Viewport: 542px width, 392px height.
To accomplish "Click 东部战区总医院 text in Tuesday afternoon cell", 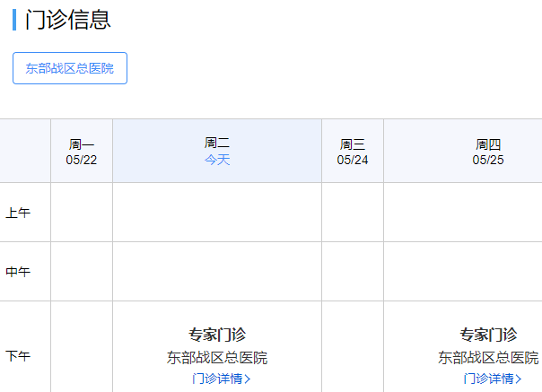I will pyautogui.click(x=217, y=358).
